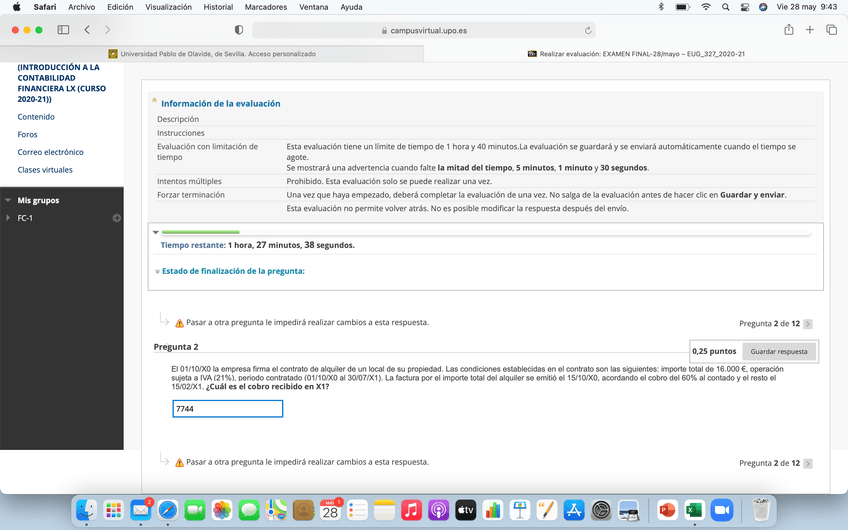Open PowerPoint from the Dock
The height and width of the screenshot is (530, 848).
pyautogui.click(x=667, y=510)
